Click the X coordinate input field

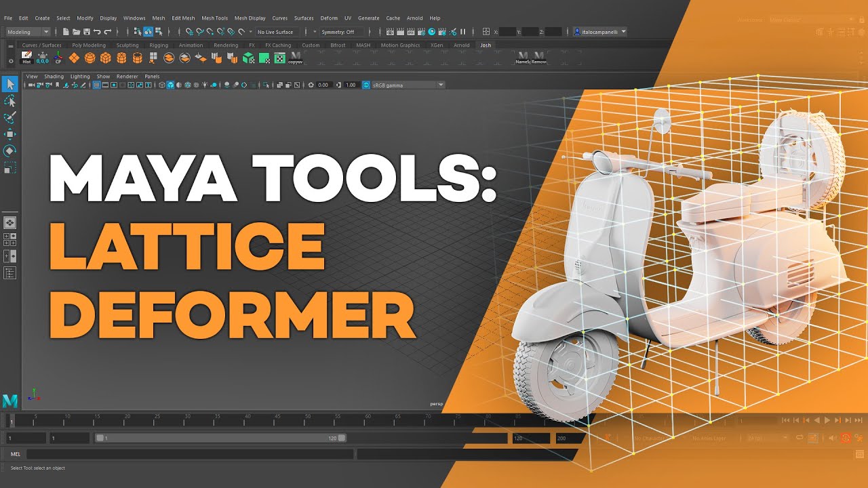click(x=509, y=32)
